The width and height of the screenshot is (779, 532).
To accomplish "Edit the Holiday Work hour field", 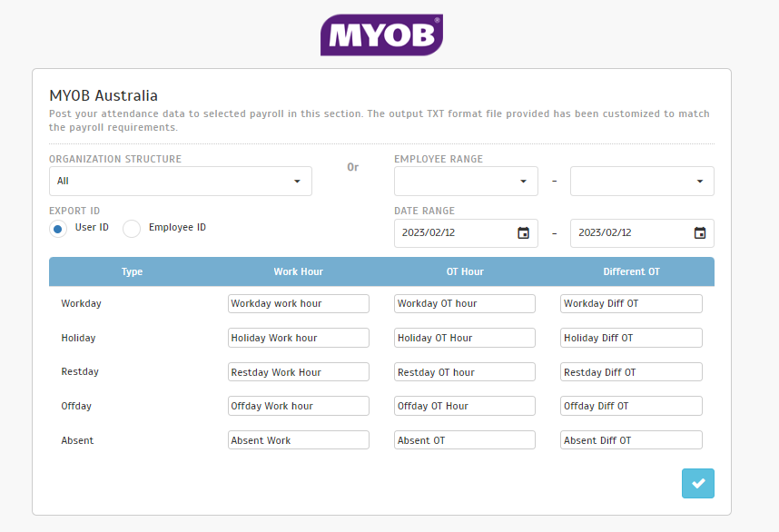I will [x=299, y=338].
